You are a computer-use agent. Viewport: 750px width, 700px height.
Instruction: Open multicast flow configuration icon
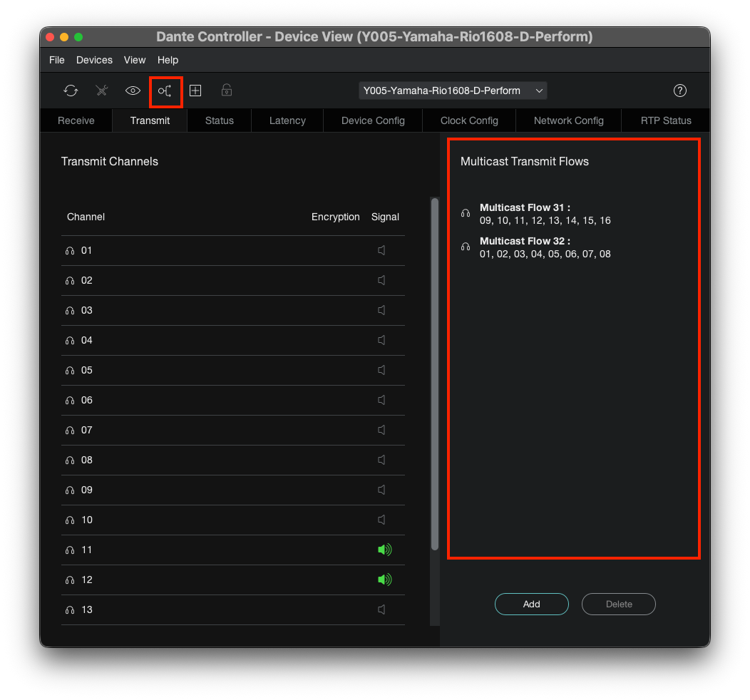point(165,91)
